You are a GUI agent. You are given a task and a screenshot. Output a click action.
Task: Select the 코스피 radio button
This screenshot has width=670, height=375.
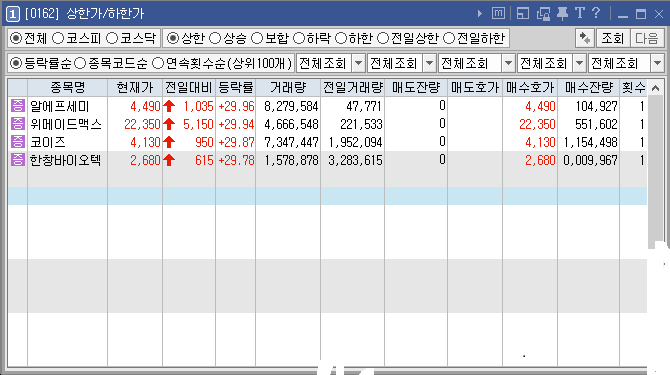tap(58, 38)
